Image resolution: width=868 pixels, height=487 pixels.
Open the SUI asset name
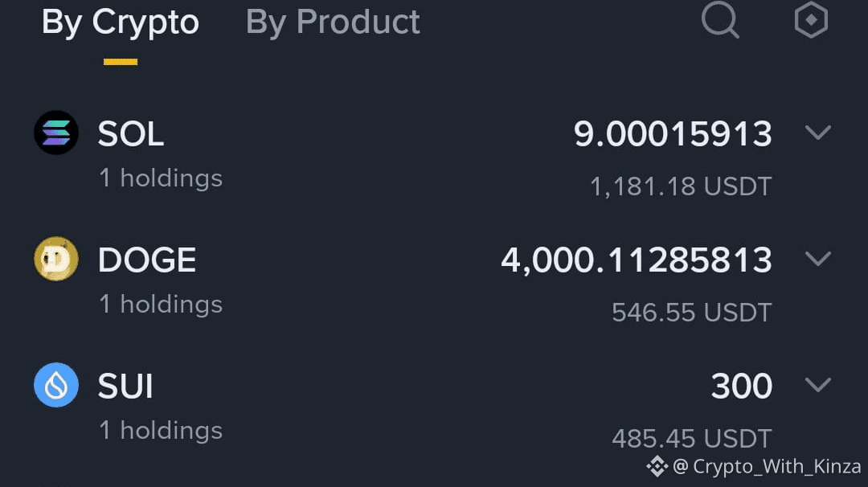point(125,387)
